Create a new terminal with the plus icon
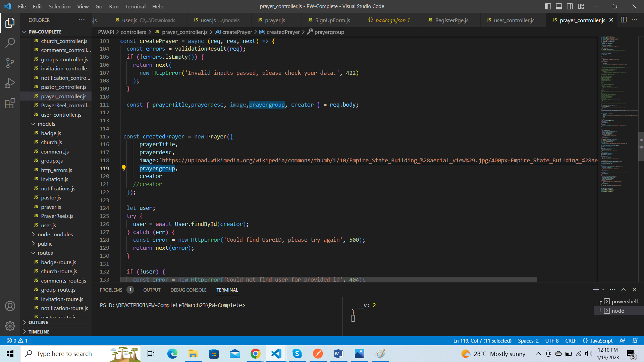Image resolution: width=644 pixels, height=362 pixels. pos(596,289)
